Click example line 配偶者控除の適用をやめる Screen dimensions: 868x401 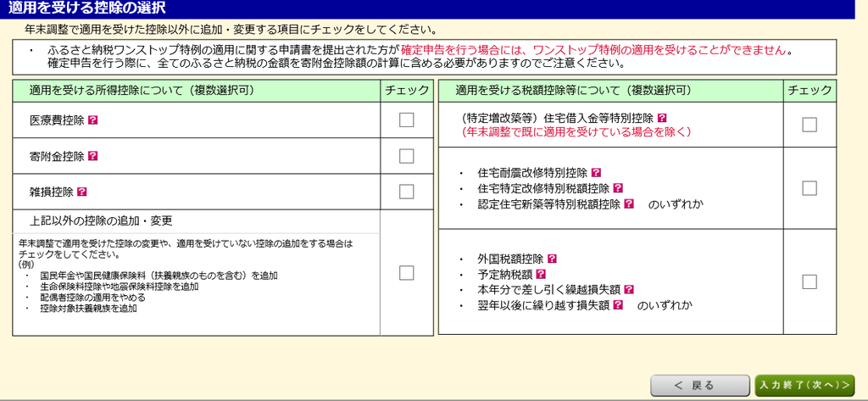click(x=93, y=298)
